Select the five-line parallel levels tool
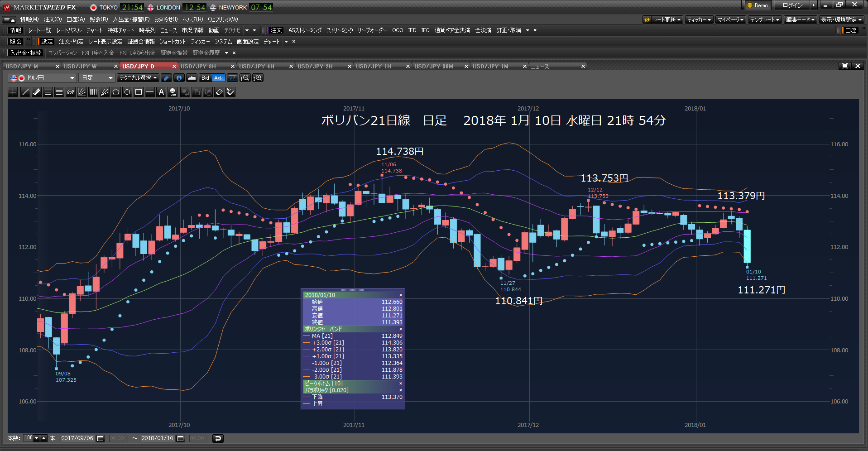Screen dimensions: 868x451 [x=59, y=92]
